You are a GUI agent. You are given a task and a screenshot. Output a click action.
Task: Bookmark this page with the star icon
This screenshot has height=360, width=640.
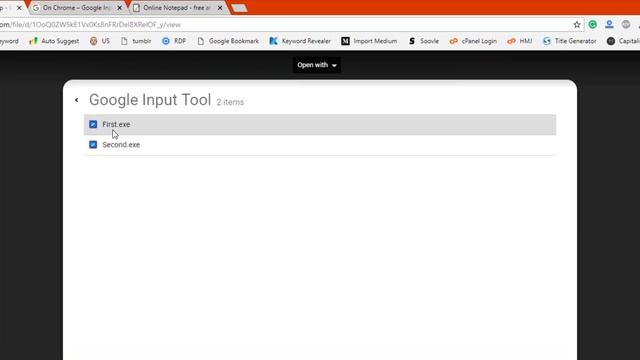click(577, 25)
